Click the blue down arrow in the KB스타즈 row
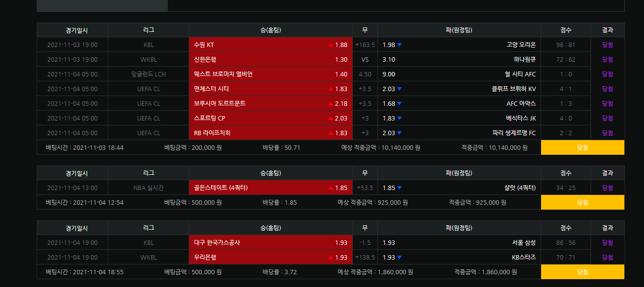This screenshot has width=644, height=287. pyautogui.click(x=399, y=257)
